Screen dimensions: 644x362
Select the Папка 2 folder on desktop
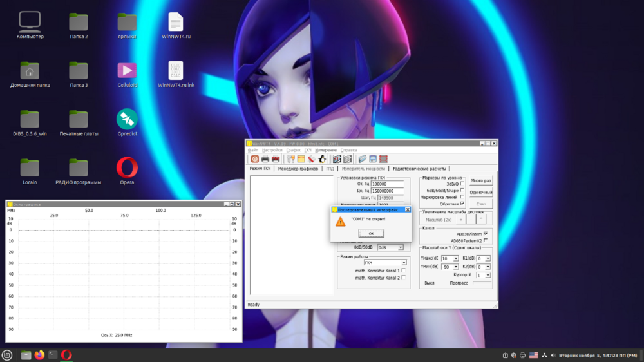click(x=79, y=25)
